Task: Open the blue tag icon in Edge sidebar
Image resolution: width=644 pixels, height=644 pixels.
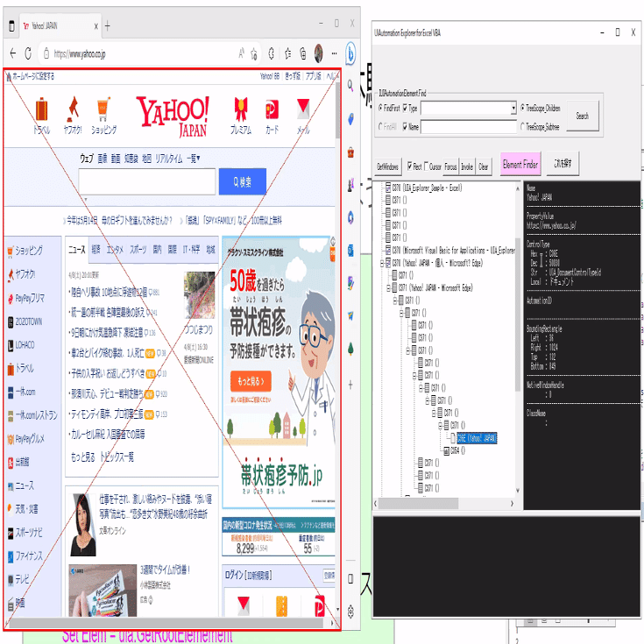Action: pyautogui.click(x=350, y=119)
